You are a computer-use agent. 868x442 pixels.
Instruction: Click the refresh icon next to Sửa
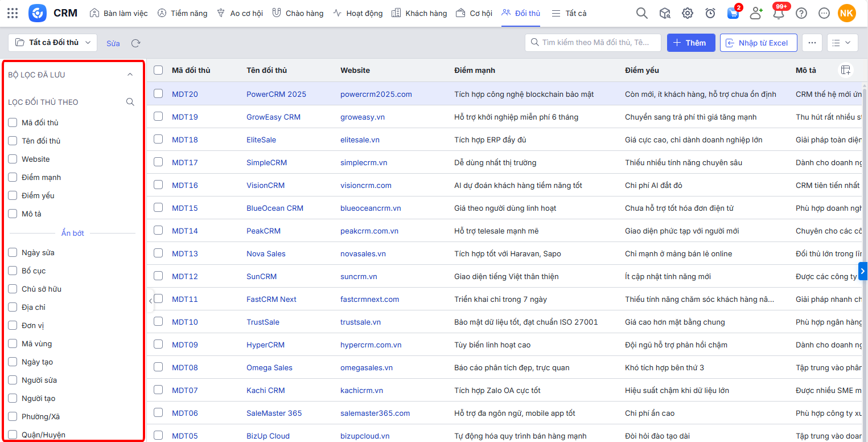[x=135, y=43]
